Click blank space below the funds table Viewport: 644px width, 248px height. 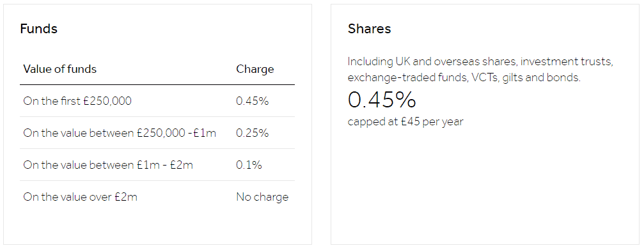(x=157, y=228)
